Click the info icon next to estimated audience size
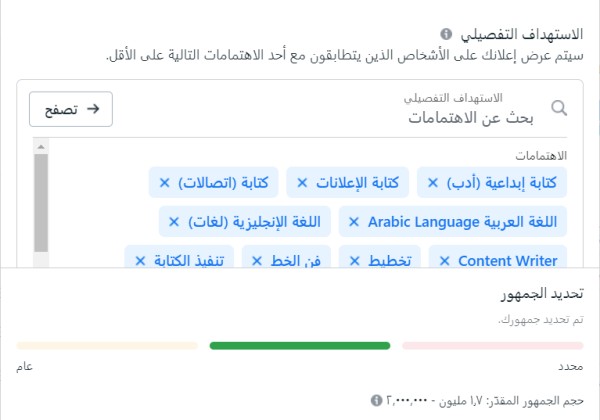 [377, 400]
